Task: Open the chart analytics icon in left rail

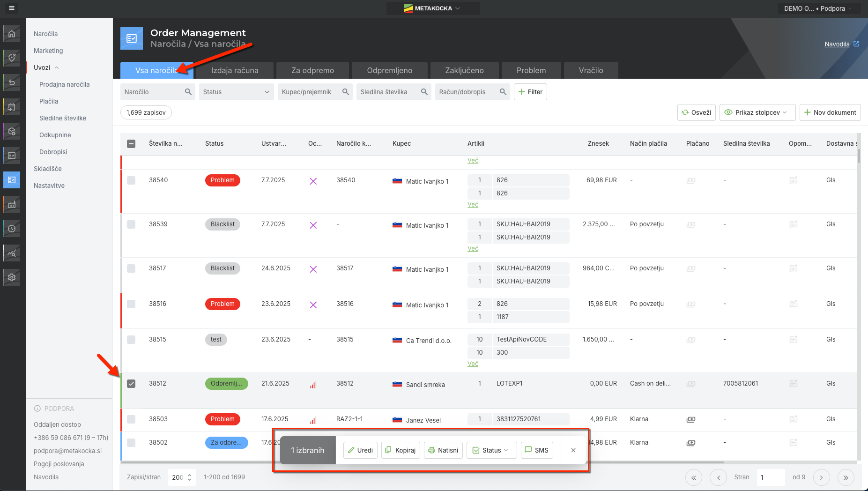Action: 12,253
